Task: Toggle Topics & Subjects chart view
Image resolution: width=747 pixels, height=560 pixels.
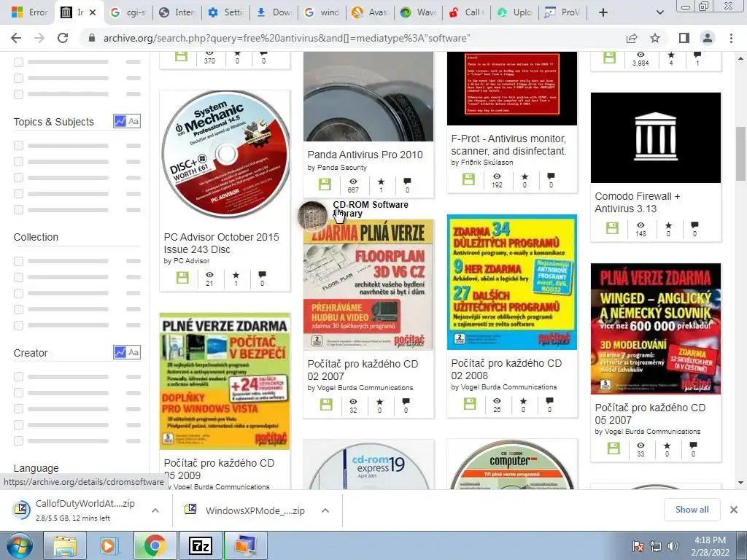Action: pyautogui.click(x=120, y=121)
